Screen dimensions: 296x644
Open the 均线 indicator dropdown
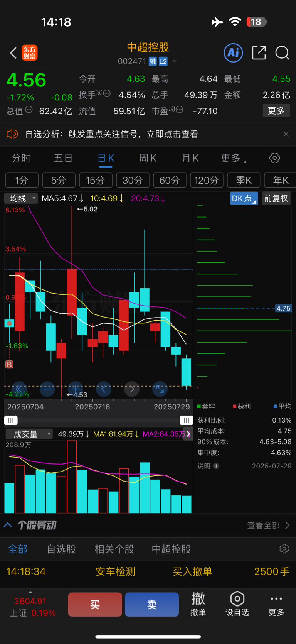coord(21,198)
